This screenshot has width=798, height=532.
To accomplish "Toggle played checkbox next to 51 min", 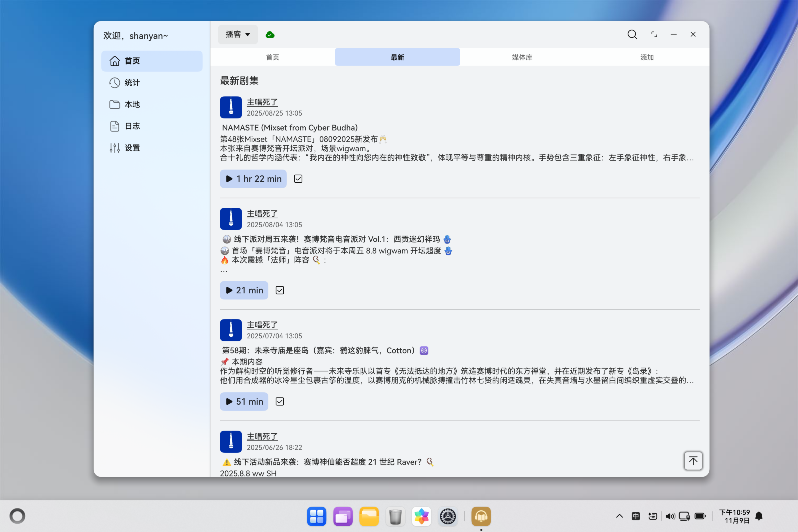I will pyautogui.click(x=280, y=402).
